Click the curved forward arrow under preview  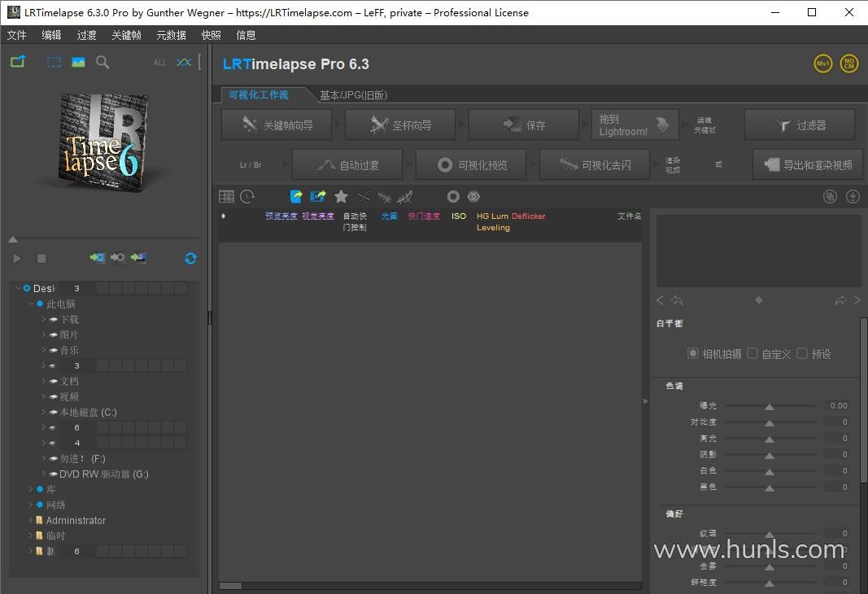841,300
